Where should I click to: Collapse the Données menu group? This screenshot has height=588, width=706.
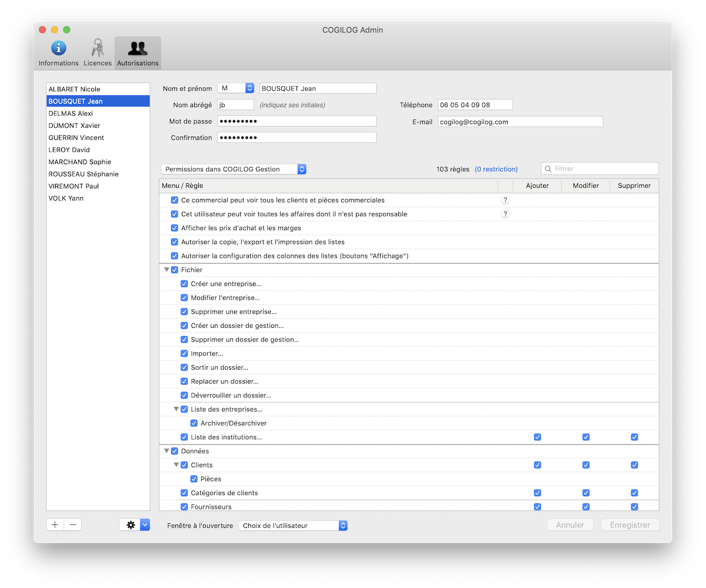coord(166,451)
